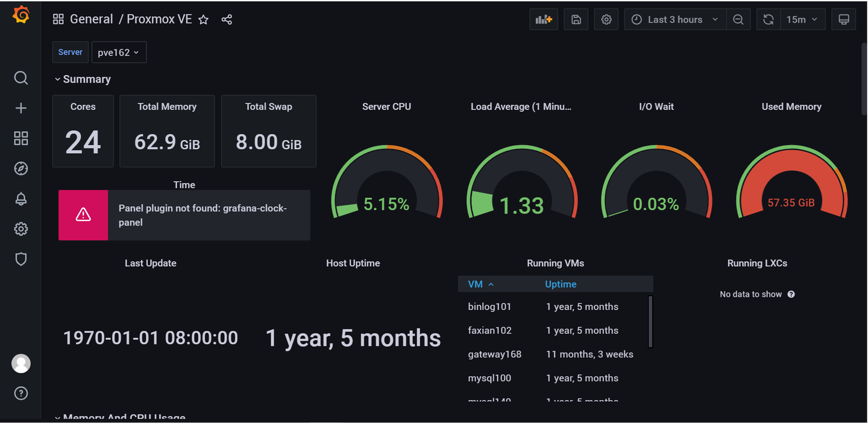Open the 15m refresh interval dropdown

pyautogui.click(x=802, y=19)
